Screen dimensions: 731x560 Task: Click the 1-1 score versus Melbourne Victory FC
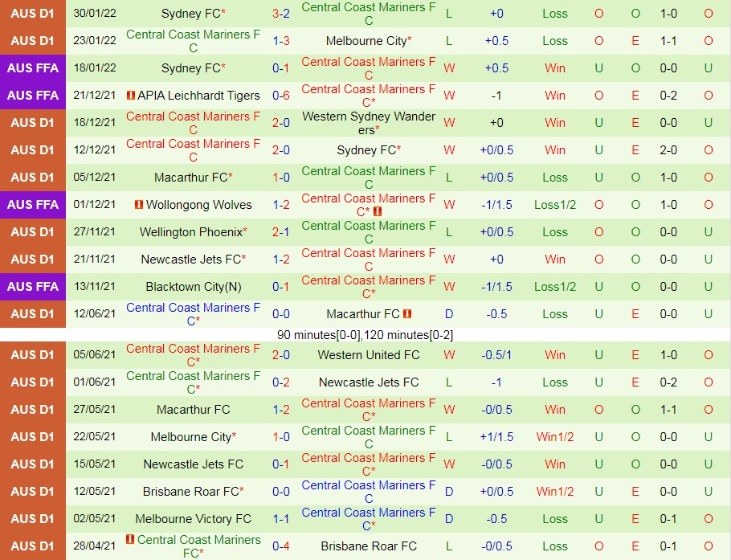click(281, 518)
